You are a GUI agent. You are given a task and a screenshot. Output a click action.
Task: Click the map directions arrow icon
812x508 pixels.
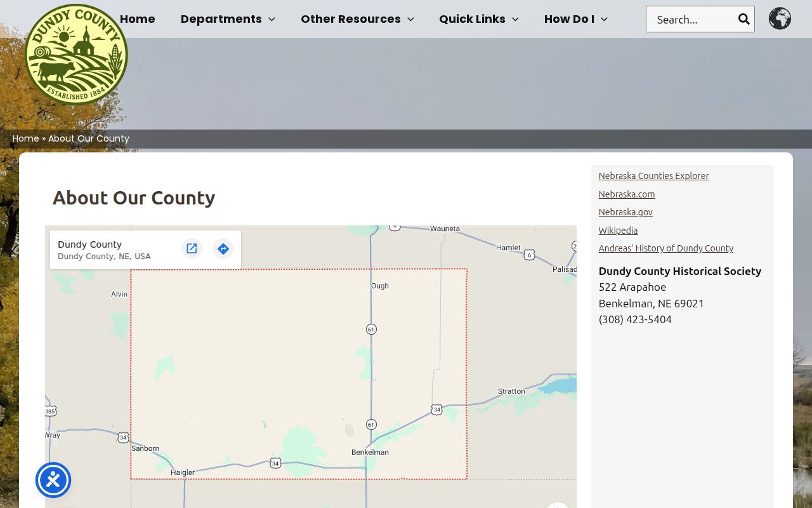pos(223,248)
